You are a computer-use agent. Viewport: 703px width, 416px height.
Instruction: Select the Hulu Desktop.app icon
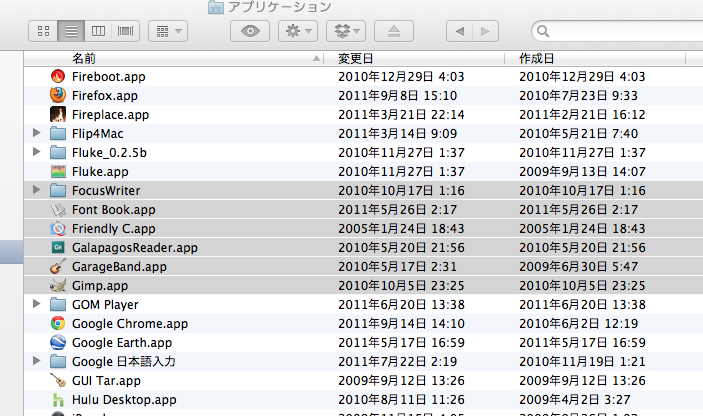point(58,399)
